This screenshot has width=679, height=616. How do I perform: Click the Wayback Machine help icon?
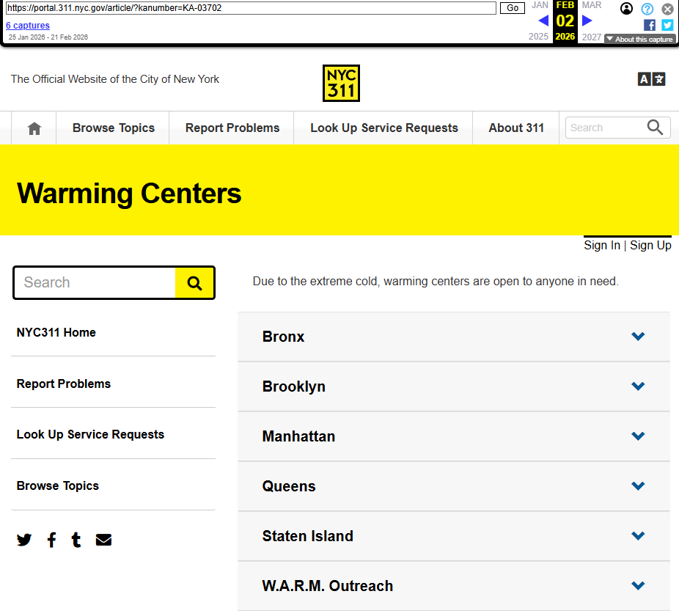click(x=647, y=9)
